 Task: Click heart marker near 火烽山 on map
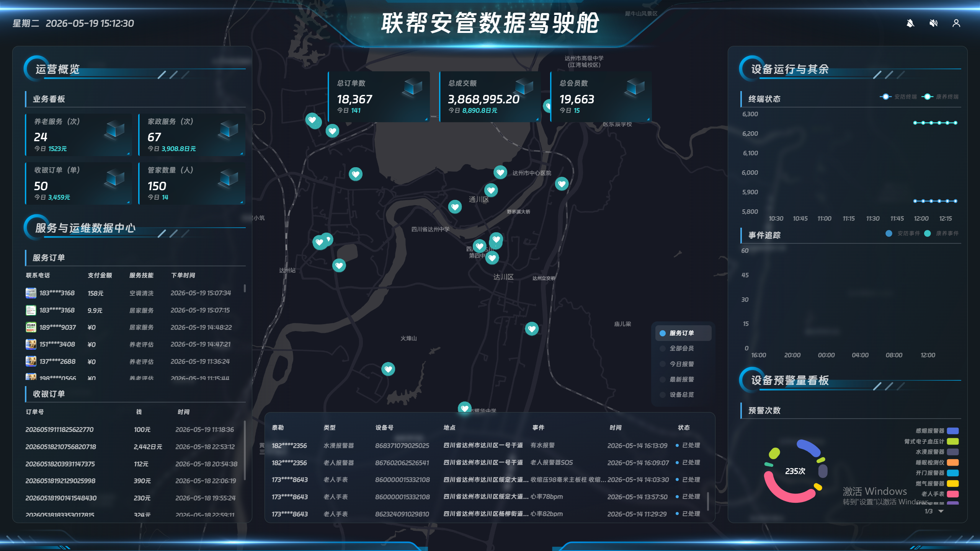388,369
